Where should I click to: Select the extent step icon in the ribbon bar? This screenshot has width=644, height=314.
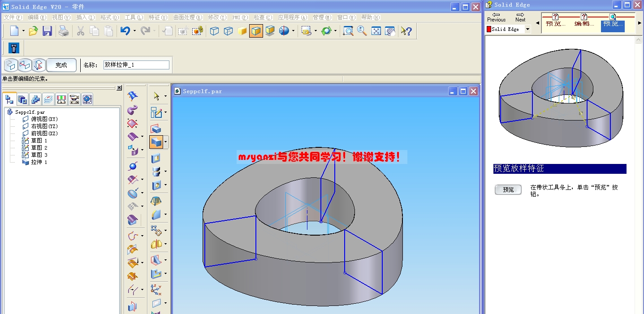[x=39, y=65]
